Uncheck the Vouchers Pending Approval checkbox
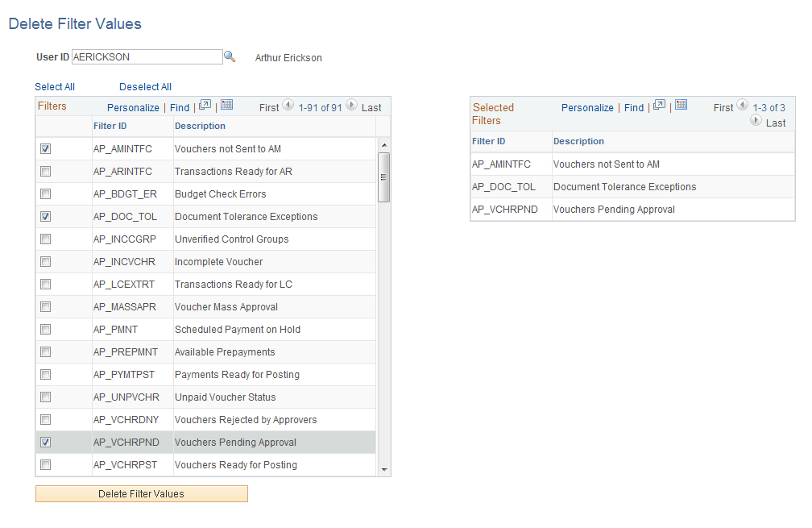This screenshot has width=812, height=528. point(46,442)
